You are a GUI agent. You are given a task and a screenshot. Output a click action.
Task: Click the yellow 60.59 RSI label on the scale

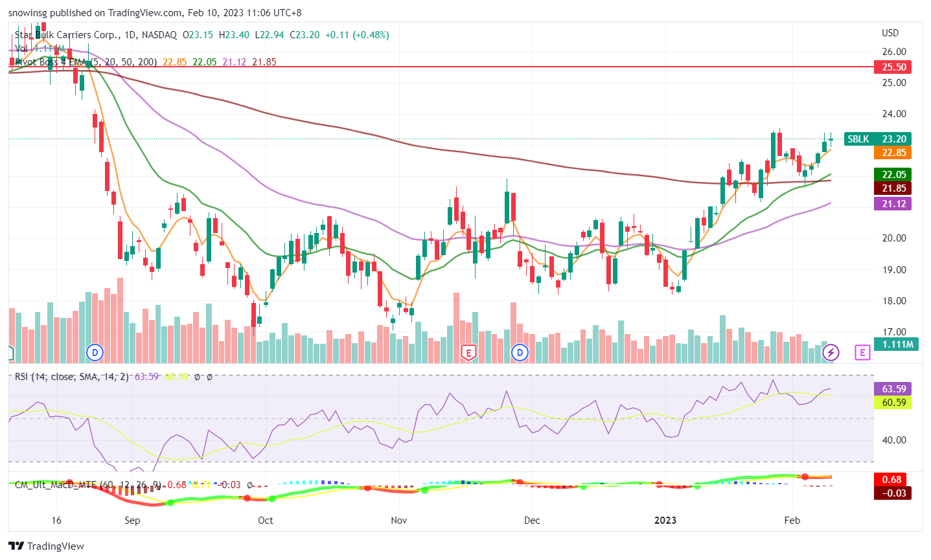[893, 403]
